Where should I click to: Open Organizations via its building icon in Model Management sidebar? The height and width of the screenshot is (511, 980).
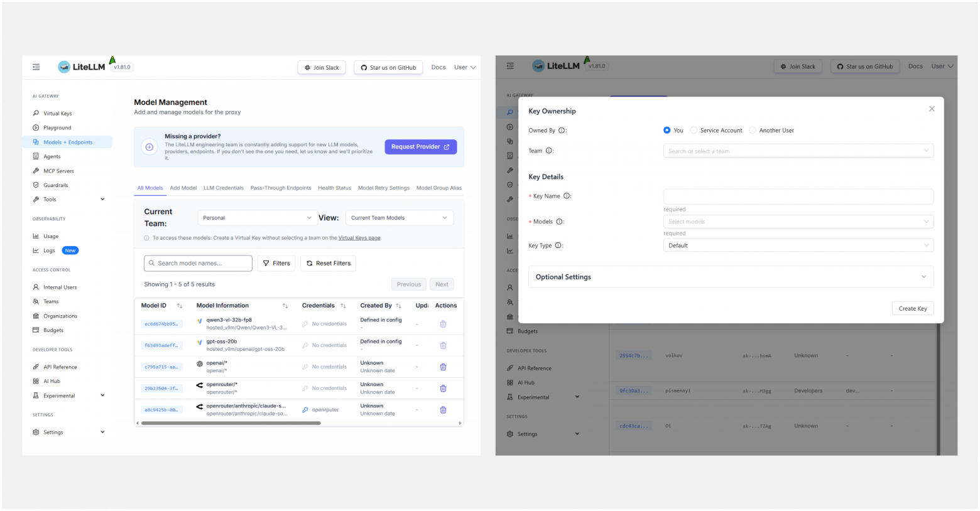click(36, 316)
